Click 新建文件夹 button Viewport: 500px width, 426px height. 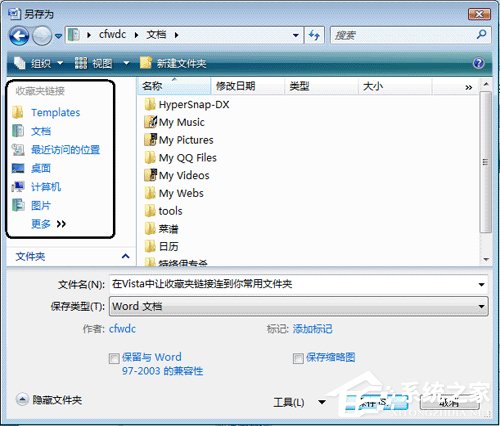[173, 63]
